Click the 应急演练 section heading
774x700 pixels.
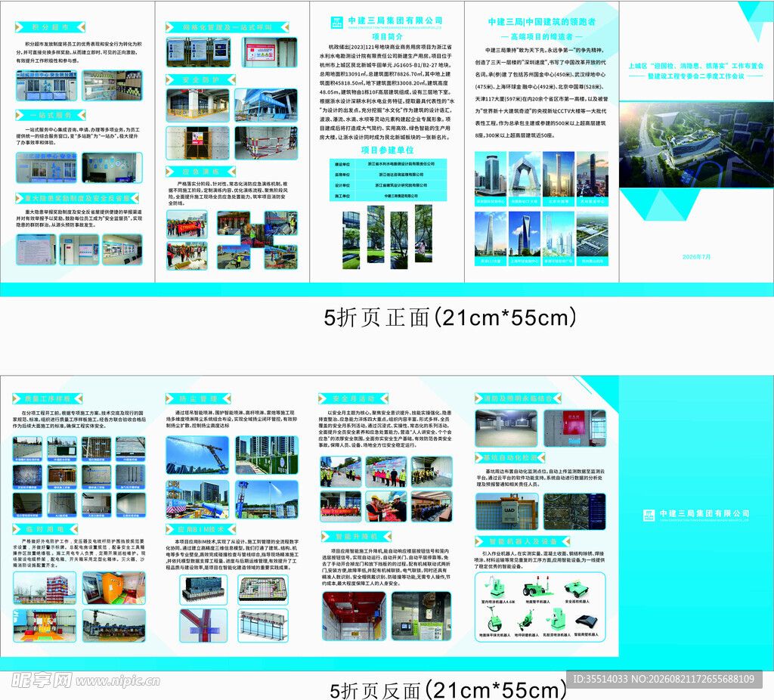(x=200, y=172)
